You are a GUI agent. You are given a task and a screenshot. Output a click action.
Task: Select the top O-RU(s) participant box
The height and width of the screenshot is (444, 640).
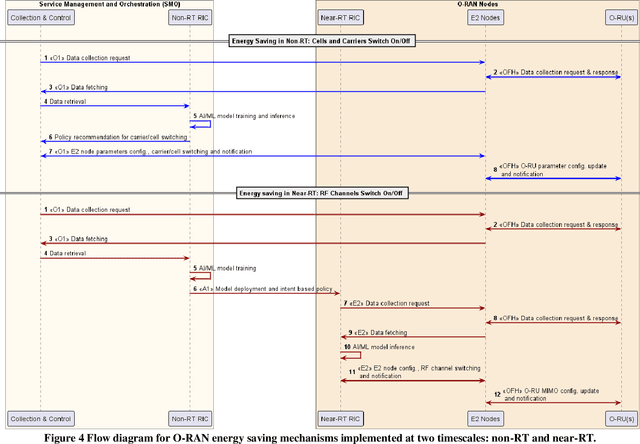620,17
